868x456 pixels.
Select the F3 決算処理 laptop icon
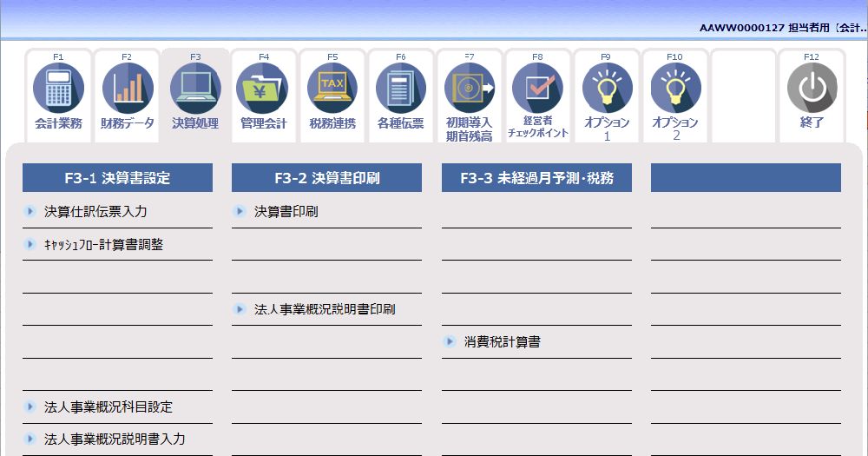[x=195, y=88]
